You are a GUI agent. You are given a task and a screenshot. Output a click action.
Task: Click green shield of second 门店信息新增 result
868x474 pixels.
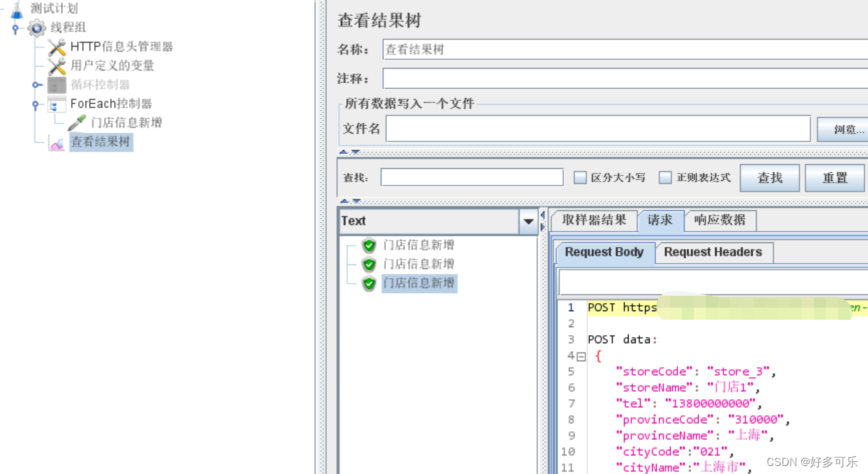pos(369,264)
